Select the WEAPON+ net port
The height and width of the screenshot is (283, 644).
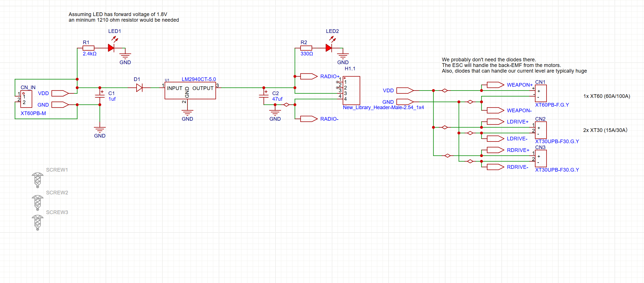click(495, 85)
